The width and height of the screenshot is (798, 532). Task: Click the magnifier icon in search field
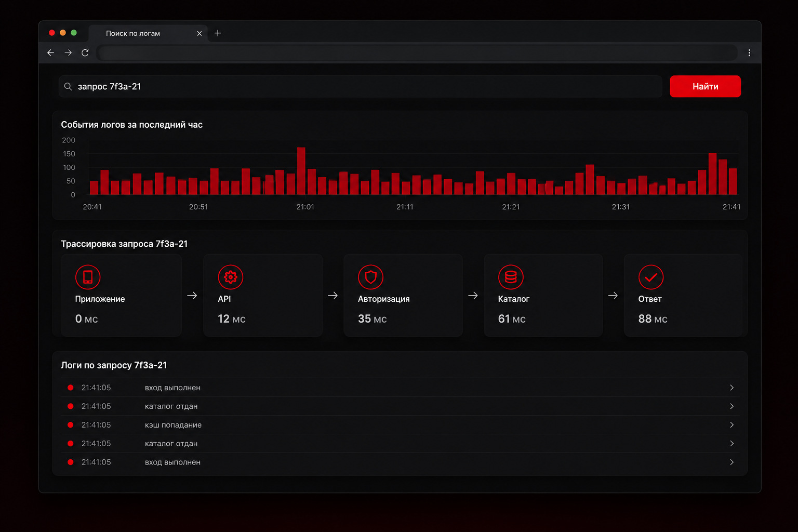[68, 87]
